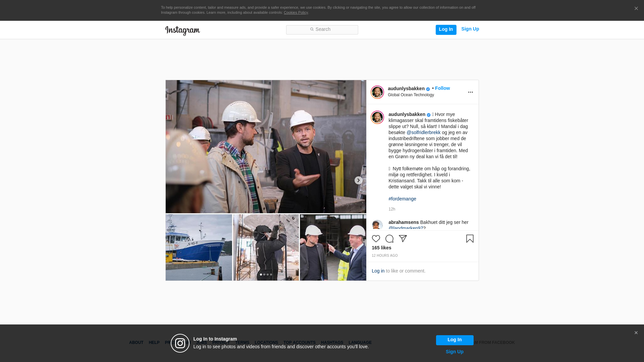Close the bottom login banner
Image resolution: width=644 pixels, height=362 pixels.
point(636,333)
